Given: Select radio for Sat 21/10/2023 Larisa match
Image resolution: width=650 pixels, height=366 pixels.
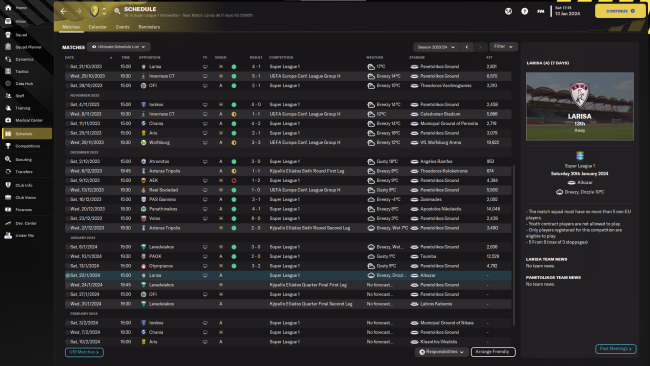Looking at the screenshot, I should [x=67, y=67].
